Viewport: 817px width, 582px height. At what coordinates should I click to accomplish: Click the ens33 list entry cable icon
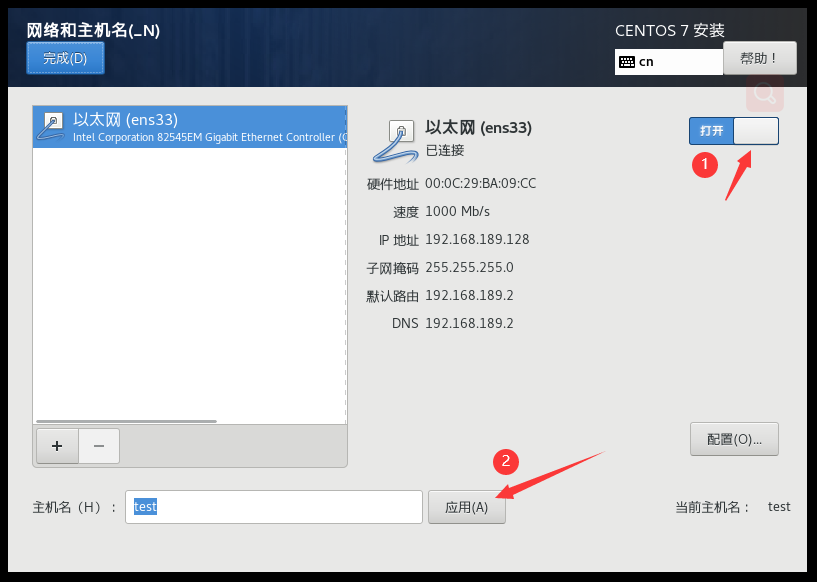coord(51,127)
